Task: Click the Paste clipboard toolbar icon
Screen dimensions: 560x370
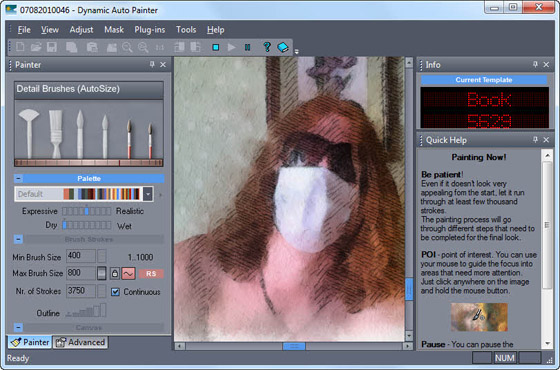Action: coord(92,47)
